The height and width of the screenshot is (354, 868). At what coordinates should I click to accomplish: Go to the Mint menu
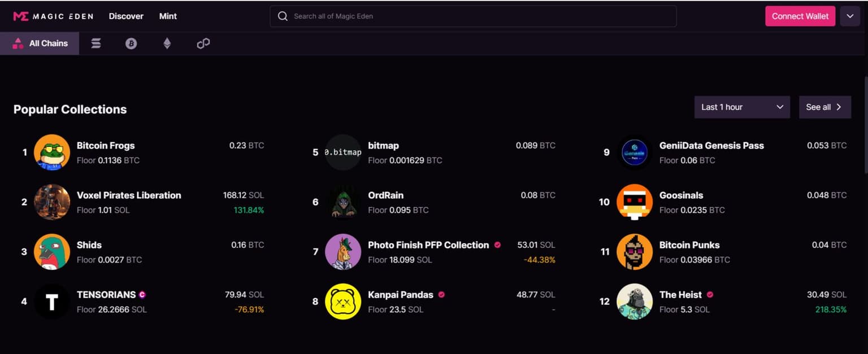(168, 16)
